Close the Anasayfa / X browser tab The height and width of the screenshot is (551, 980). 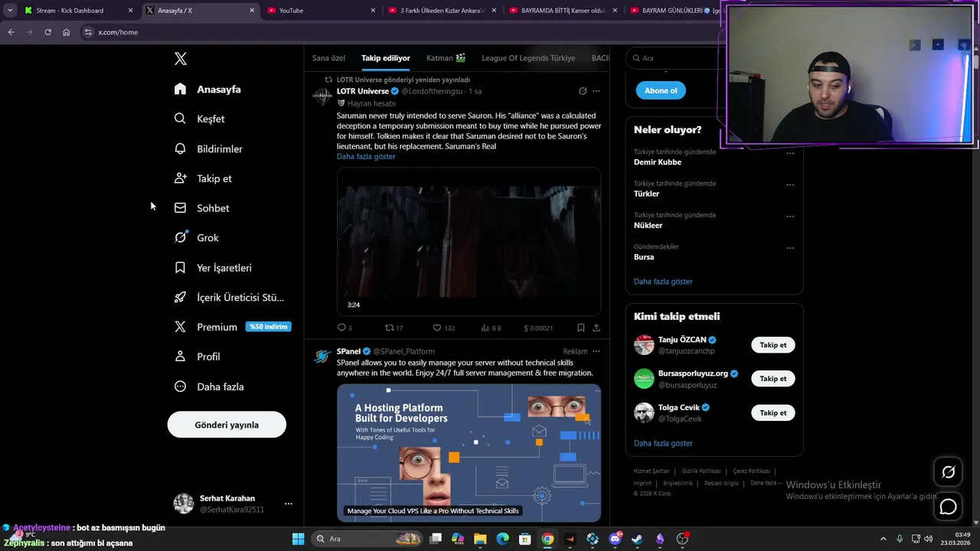[x=253, y=11]
